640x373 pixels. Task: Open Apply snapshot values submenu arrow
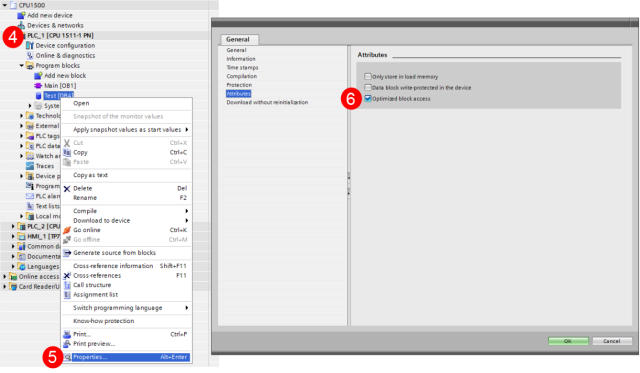[x=187, y=129]
